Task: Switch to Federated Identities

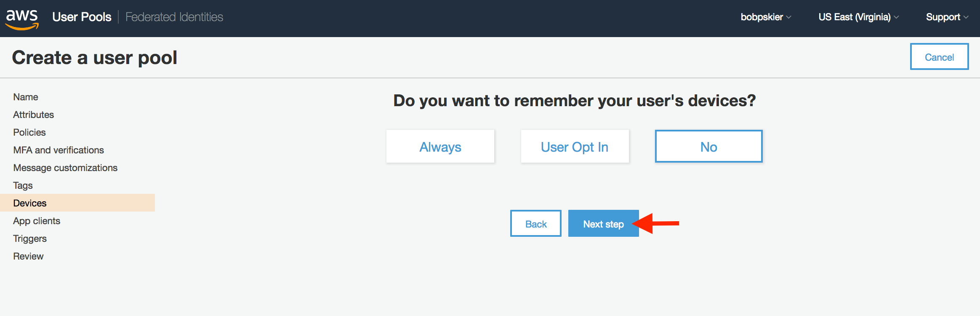Action: click(174, 17)
